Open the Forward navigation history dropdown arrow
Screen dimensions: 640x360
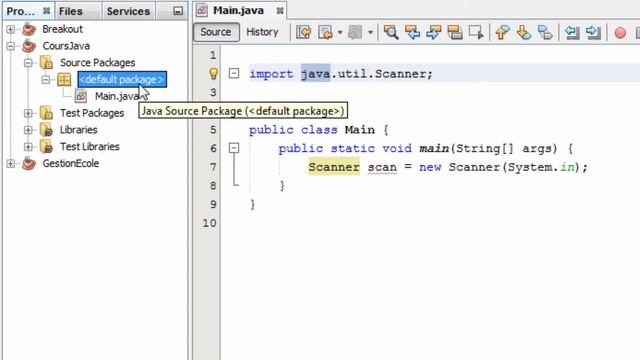(370, 32)
